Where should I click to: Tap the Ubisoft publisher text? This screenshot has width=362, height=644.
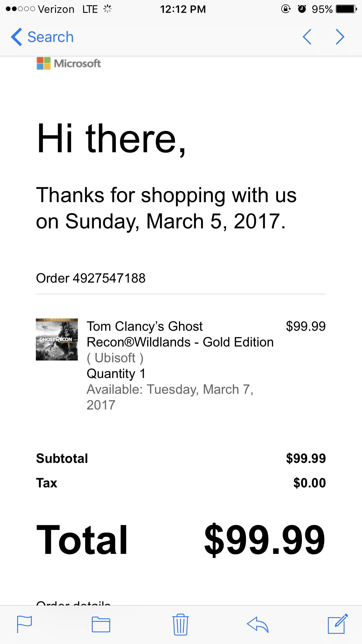click(115, 358)
